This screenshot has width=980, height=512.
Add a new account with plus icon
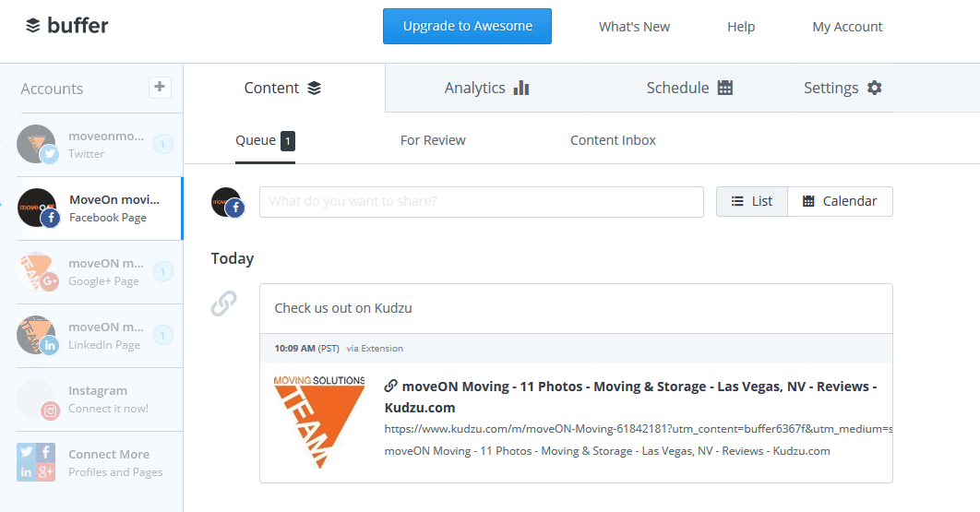click(x=160, y=87)
